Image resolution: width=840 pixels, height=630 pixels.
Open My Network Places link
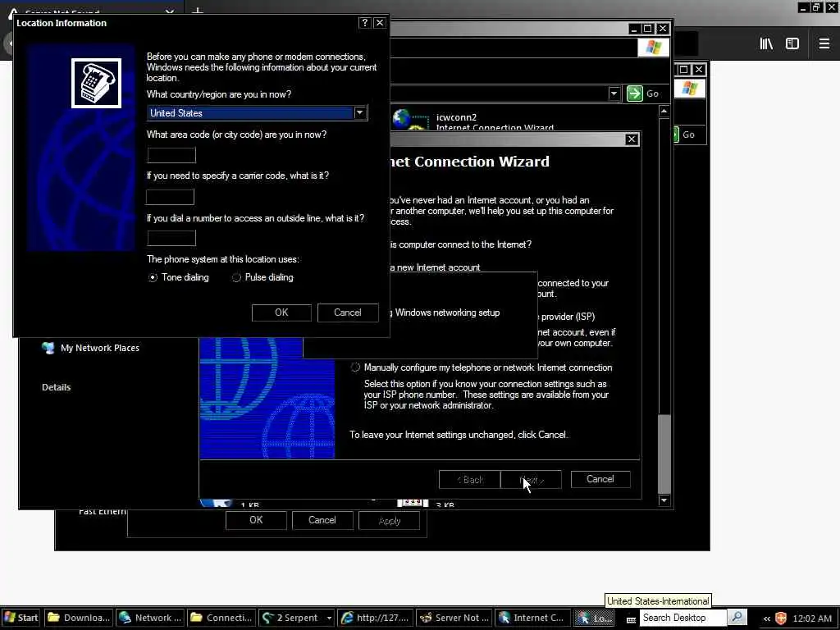click(99, 348)
